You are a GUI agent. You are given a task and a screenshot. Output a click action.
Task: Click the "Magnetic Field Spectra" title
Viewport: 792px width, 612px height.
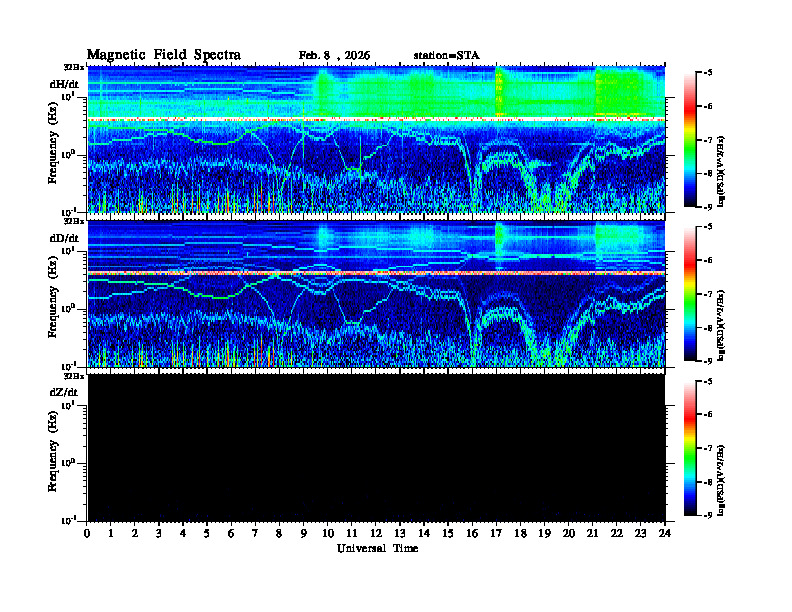click(x=164, y=55)
